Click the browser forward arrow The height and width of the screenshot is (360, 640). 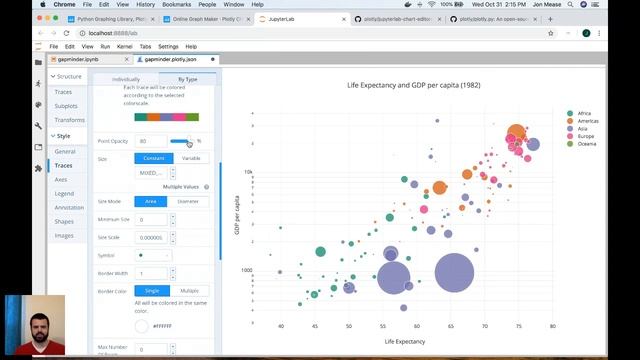click(53, 33)
